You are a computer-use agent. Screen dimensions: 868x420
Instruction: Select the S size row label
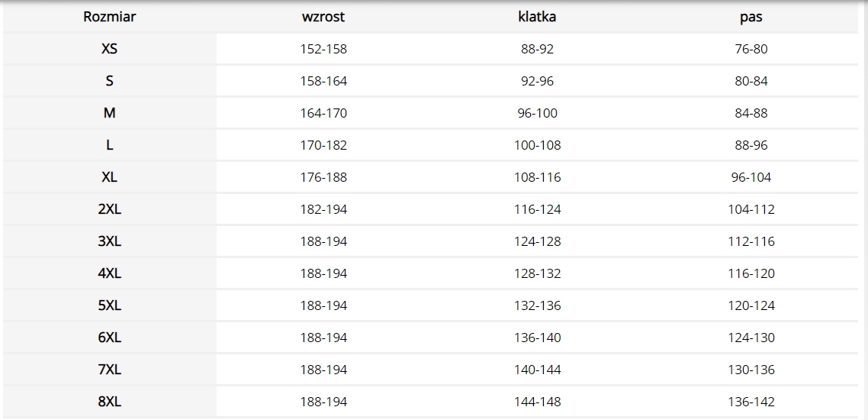pos(110,81)
